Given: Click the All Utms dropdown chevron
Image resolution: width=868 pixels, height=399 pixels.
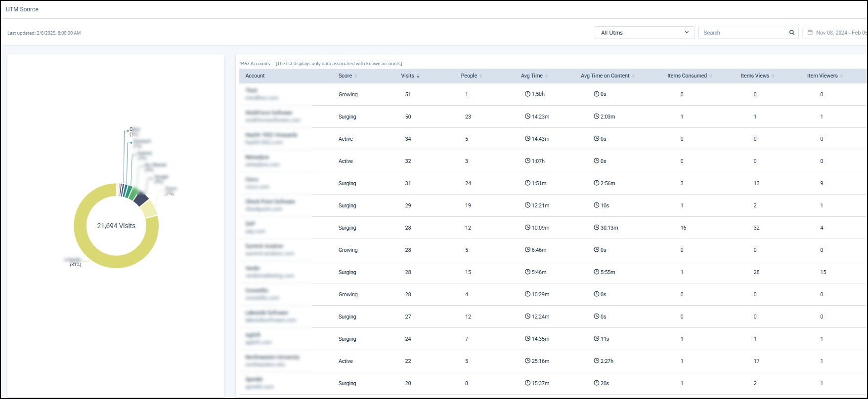Looking at the screenshot, I should 687,33.
